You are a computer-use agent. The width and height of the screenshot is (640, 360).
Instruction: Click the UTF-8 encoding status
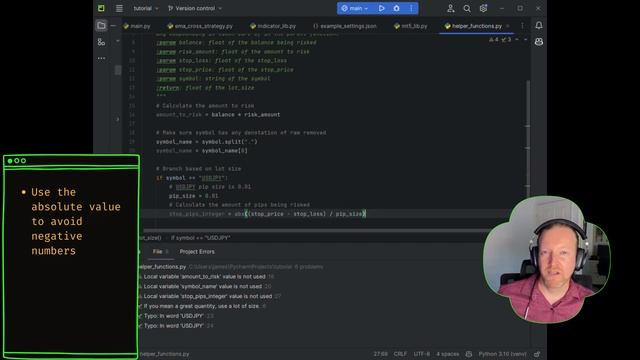coord(421,354)
